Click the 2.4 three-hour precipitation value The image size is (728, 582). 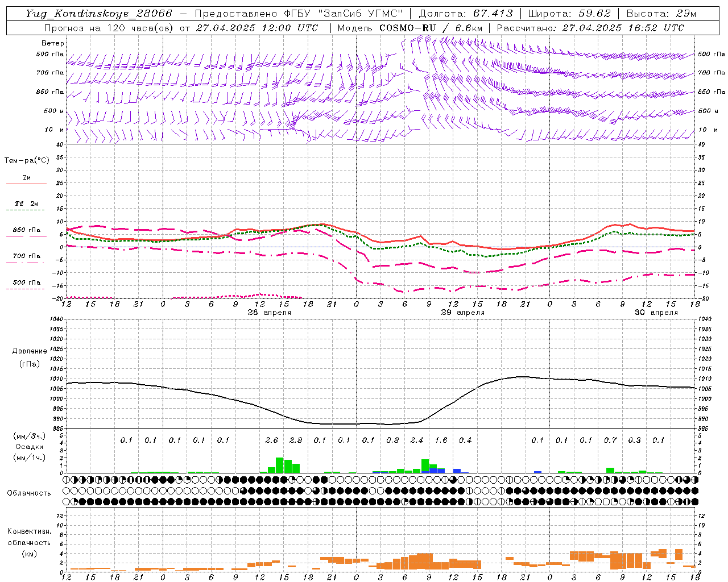coord(417,440)
